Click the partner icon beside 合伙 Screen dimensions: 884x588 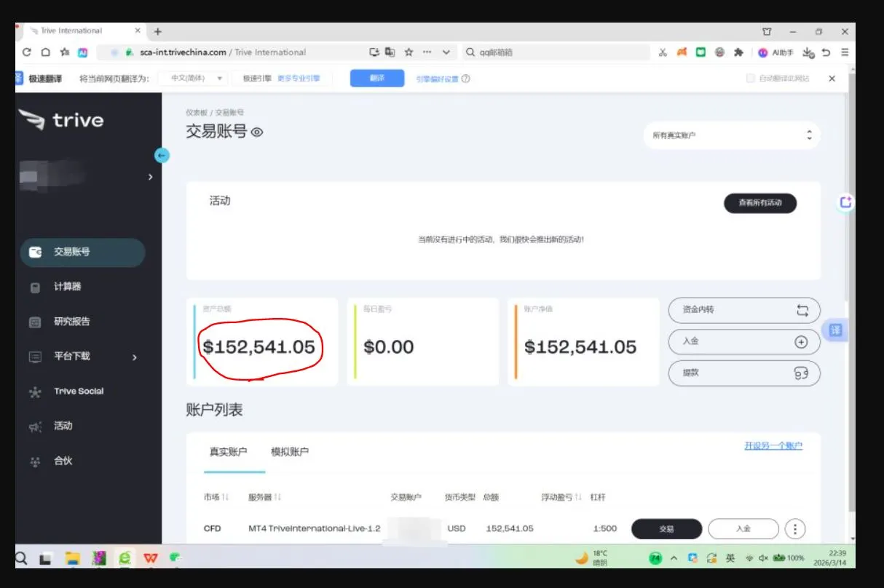pos(35,461)
